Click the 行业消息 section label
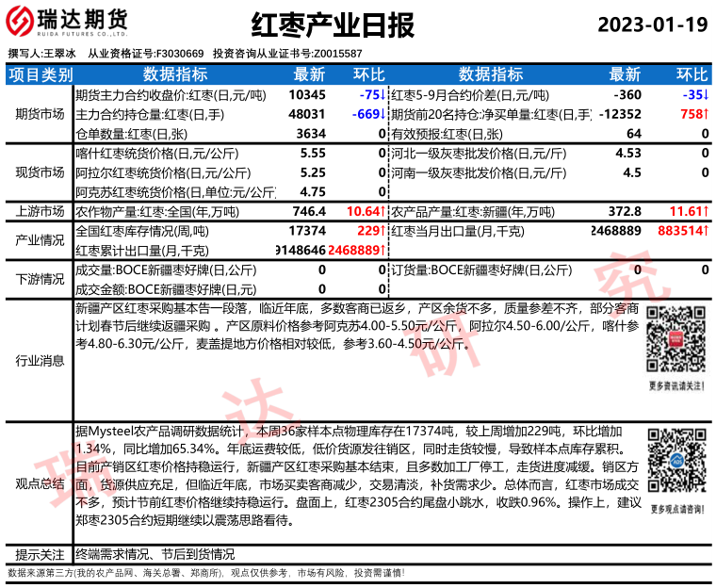 point(38,360)
